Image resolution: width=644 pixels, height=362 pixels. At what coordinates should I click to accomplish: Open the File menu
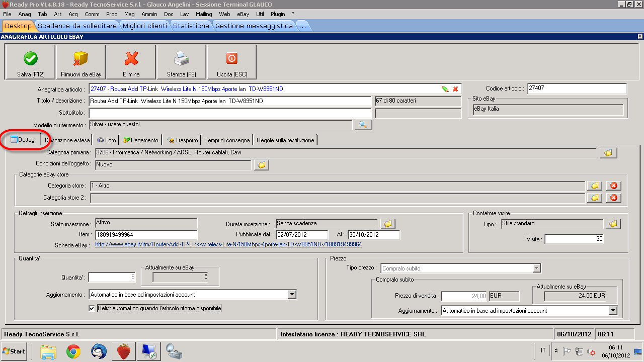pos(7,14)
